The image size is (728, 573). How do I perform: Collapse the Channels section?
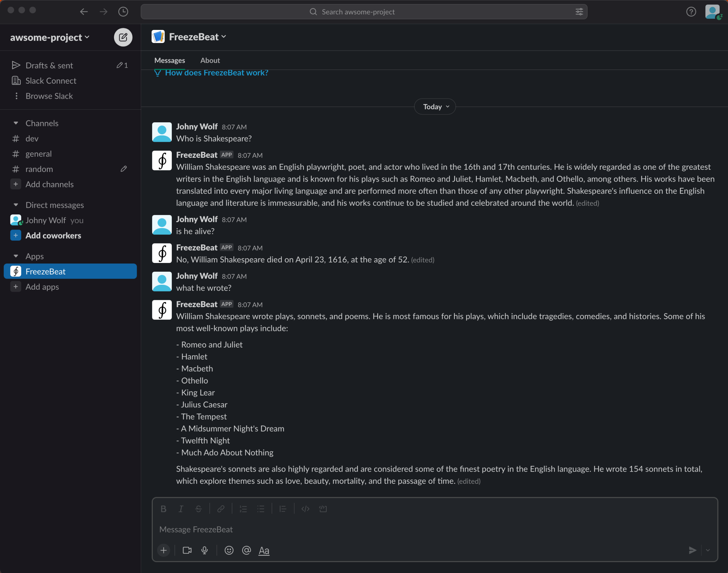16,123
